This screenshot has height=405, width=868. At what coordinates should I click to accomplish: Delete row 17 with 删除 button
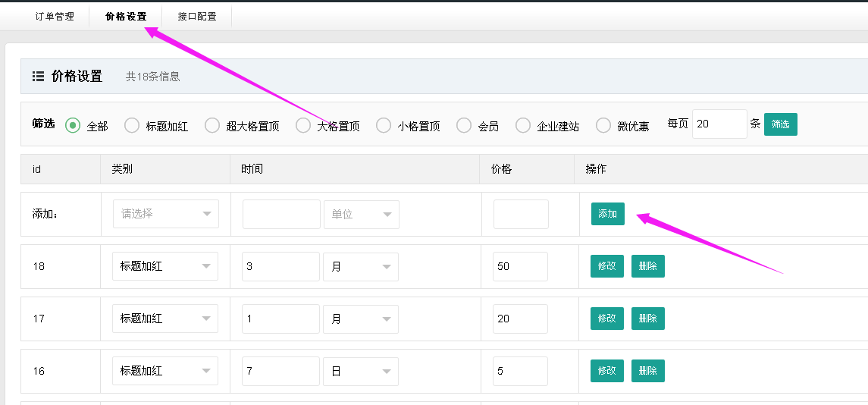click(647, 319)
